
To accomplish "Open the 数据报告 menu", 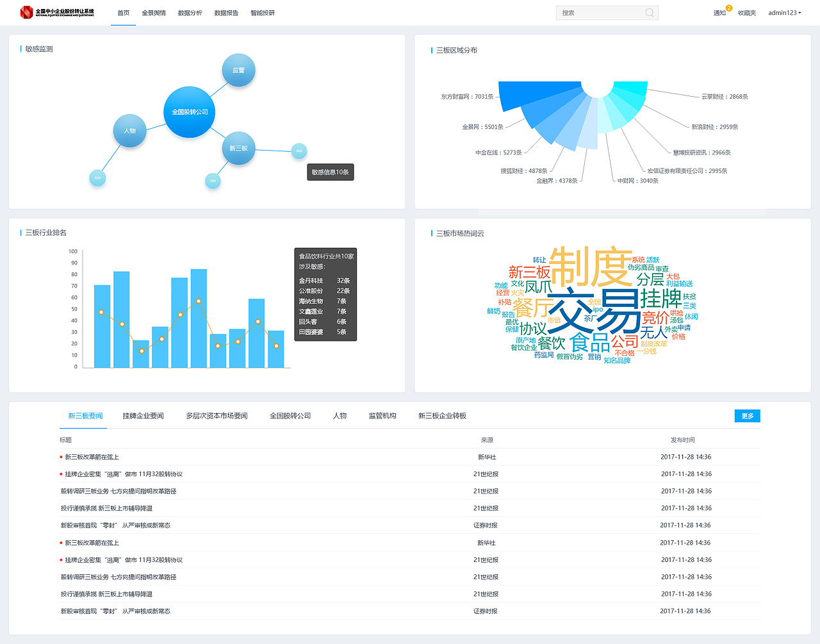I will click(x=226, y=13).
